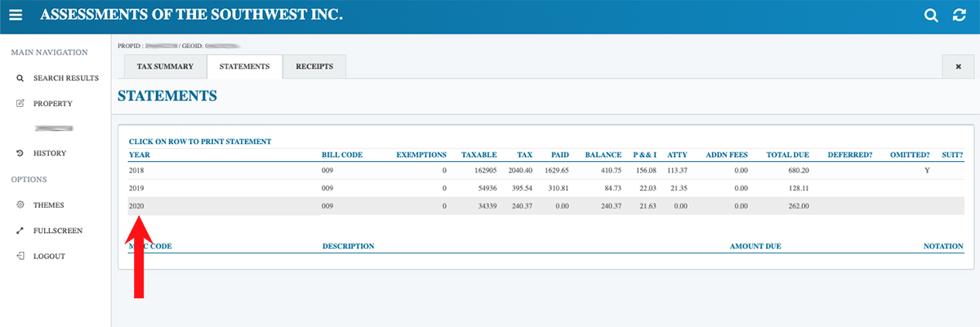Click the Assessments of the Southwest title
The height and width of the screenshot is (327, 980).
[191, 16]
